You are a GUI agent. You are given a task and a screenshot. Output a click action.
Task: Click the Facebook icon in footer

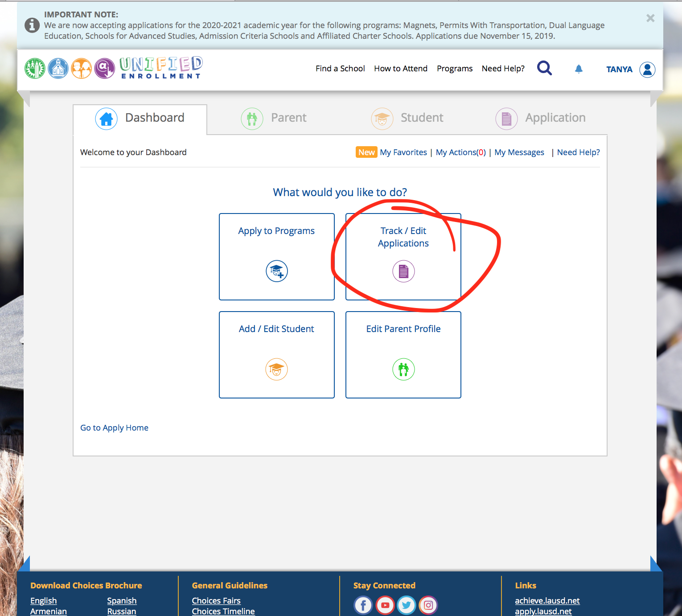[363, 605]
